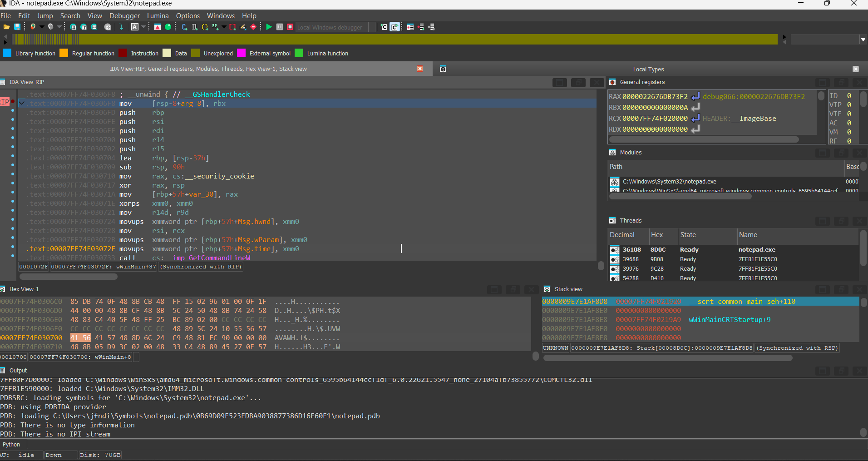
Task: Toggle breakpoint with red diamond icon
Action: click(x=253, y=27)
